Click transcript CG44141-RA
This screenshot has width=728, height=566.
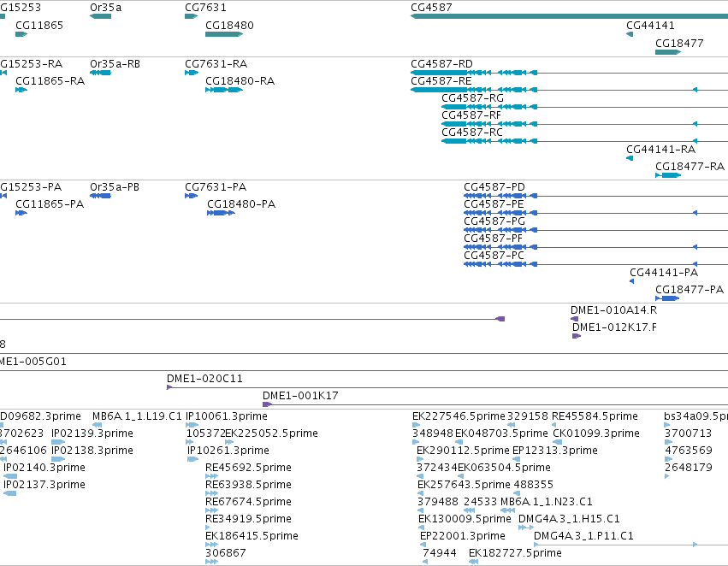(x=630, y=158)
